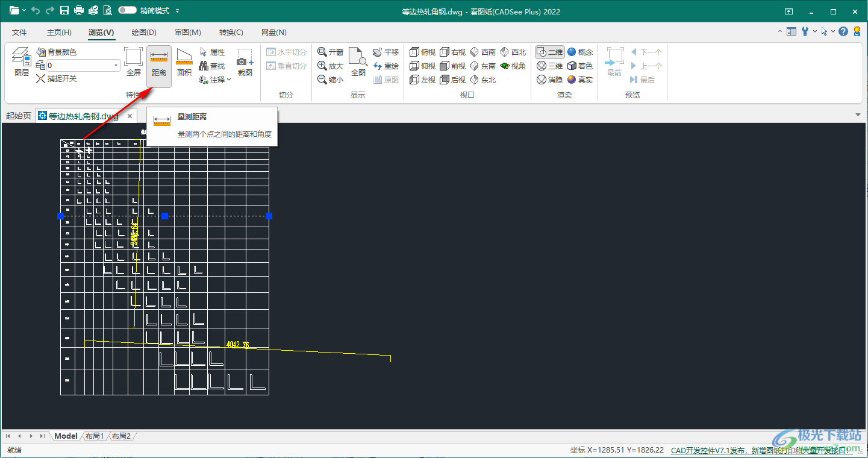Click the 截图 screenshot camera tool
Screen dimensions: 868x458
click(x=245, y=63)
